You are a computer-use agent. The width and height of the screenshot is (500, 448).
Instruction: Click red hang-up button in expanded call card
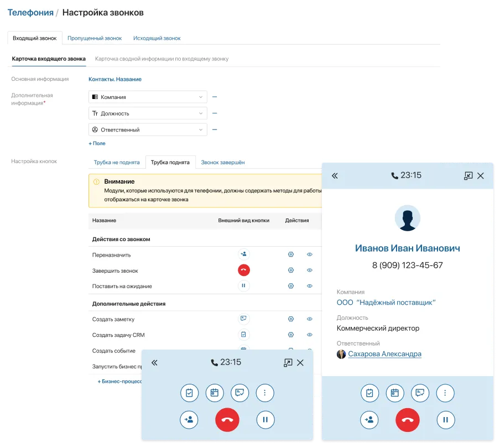[x=408, y=420]
